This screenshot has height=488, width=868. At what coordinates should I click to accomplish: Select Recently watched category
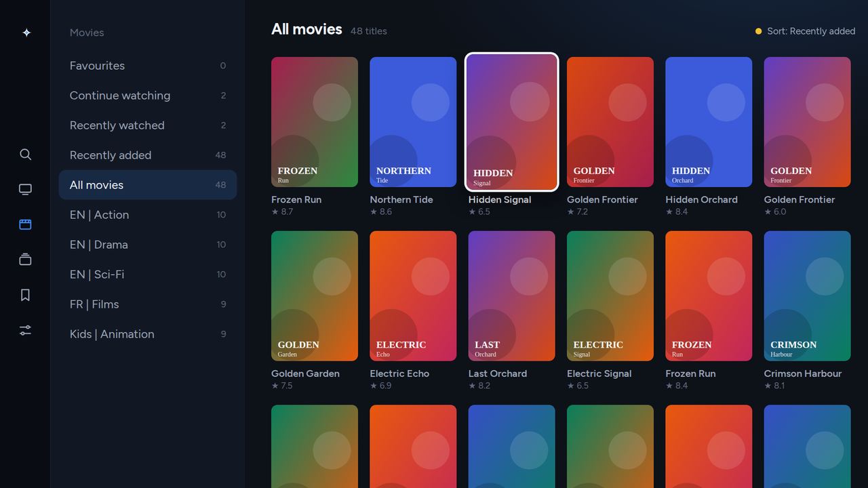(148, 125)
